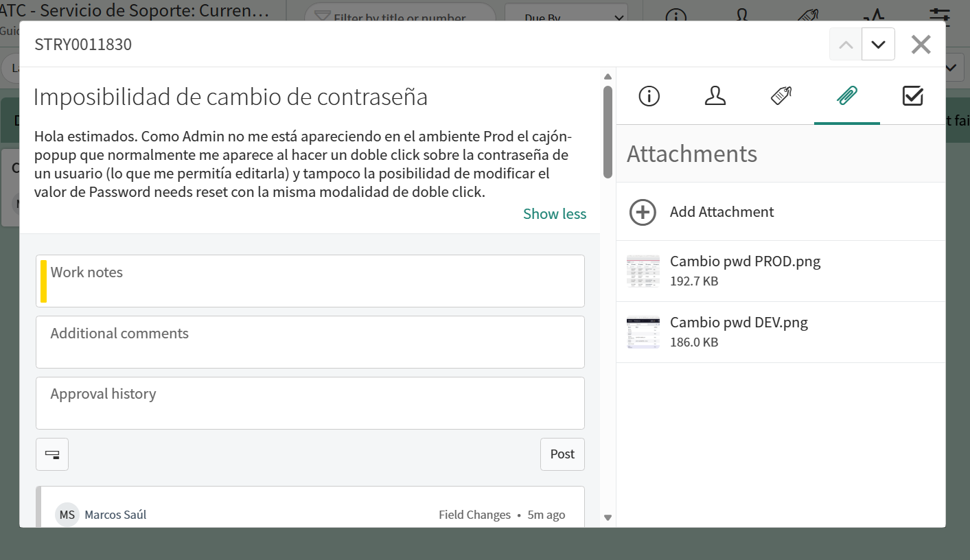This screenshot has height=560, width=970.
Task: Open the checklist checkmark tab
Action: coord(913,96)
